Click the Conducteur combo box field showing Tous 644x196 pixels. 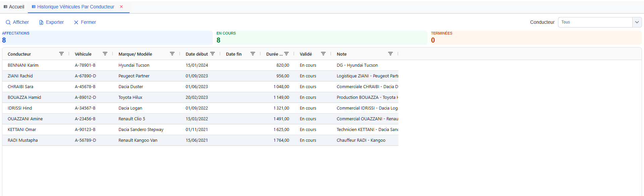(595, 22)
